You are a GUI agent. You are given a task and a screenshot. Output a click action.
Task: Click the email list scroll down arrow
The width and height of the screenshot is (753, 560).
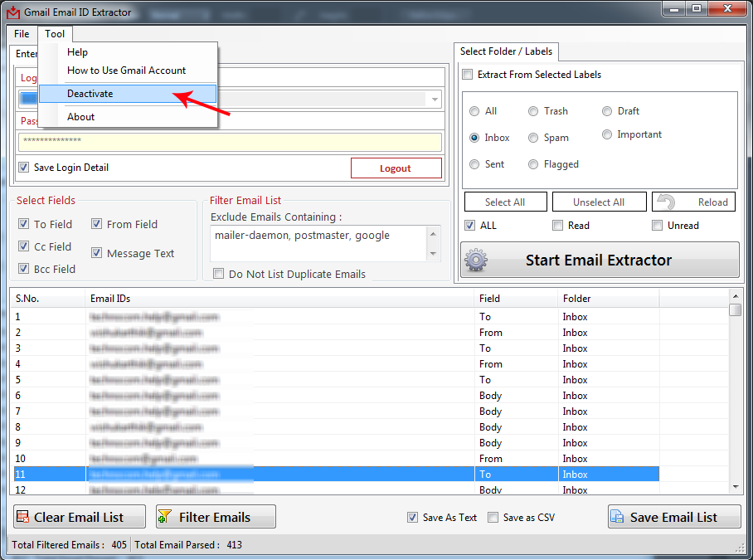(736, 487)
